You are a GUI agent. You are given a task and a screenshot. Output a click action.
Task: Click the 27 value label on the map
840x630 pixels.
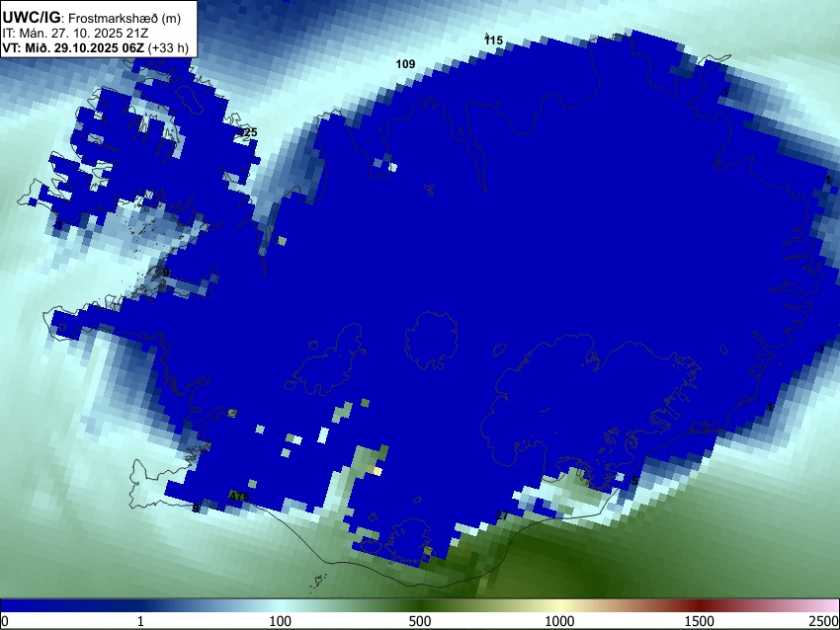pos(502,516)
